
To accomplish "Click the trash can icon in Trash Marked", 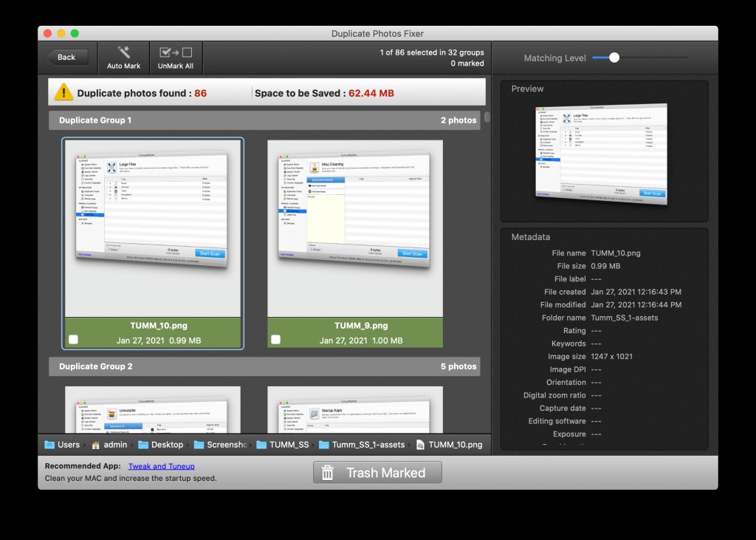I will click(x=328, y=473).
